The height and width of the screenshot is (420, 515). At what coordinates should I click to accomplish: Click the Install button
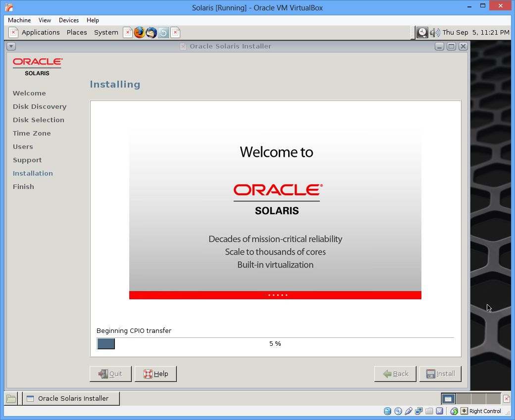pos(440,373)
